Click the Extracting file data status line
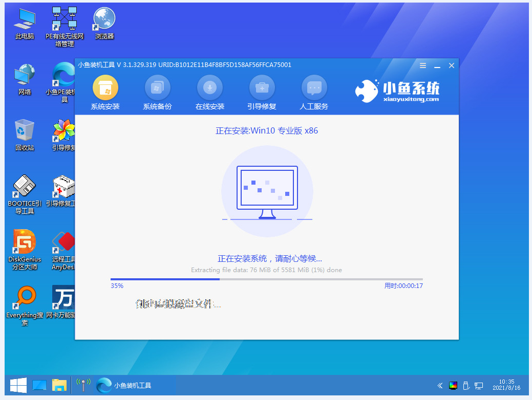Screen dimensions: 532x400 266,270
